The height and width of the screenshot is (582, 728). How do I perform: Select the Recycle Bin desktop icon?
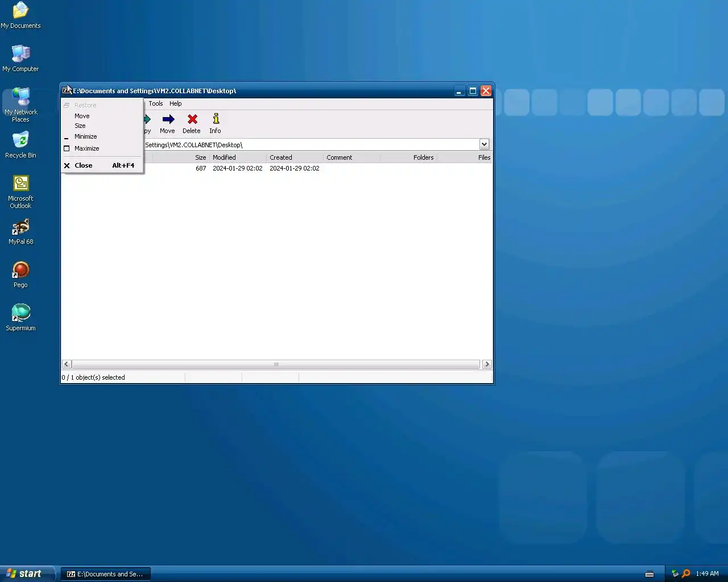(20, 145)
